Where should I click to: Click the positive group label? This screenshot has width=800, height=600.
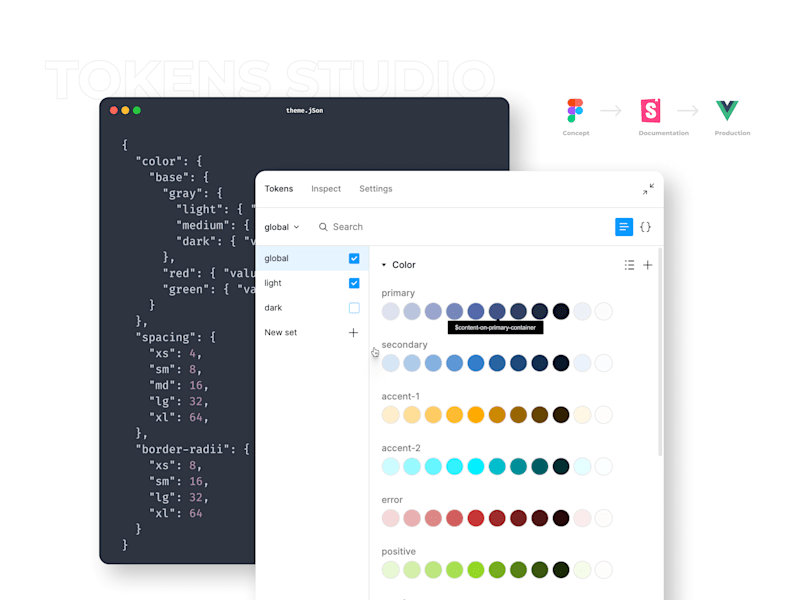(x=398, y=552)
